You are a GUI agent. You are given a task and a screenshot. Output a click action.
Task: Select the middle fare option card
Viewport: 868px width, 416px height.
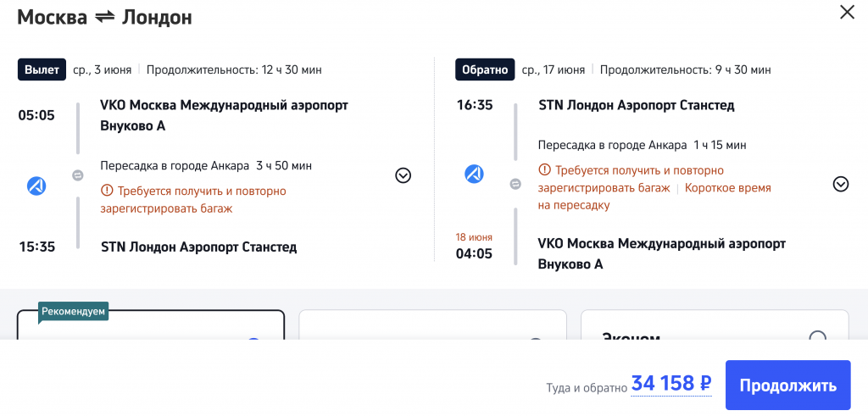pyautogui.click(x=432, y=326)
